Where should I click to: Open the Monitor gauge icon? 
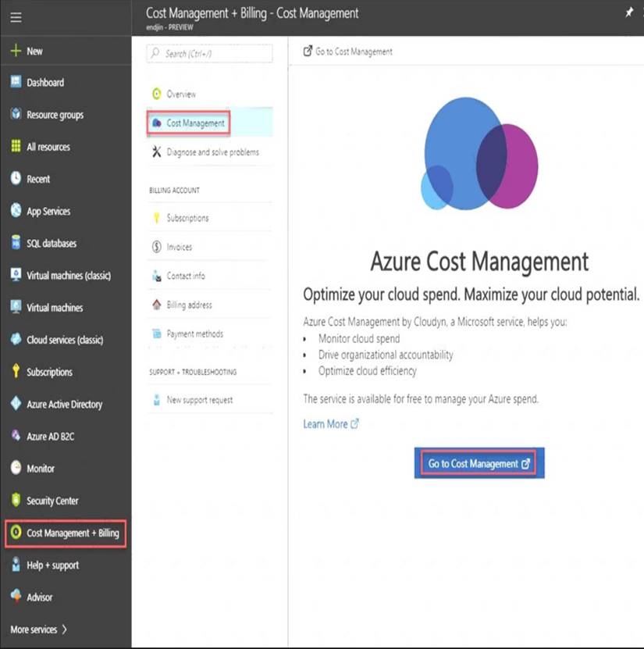16,468
